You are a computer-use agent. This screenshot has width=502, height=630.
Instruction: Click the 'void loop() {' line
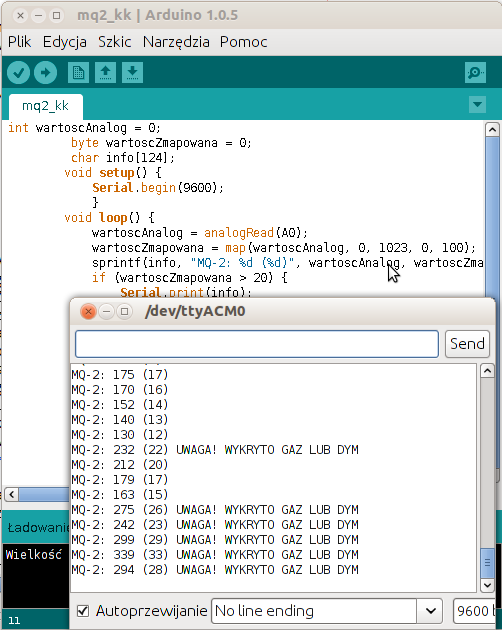click(x=109, y=218)
